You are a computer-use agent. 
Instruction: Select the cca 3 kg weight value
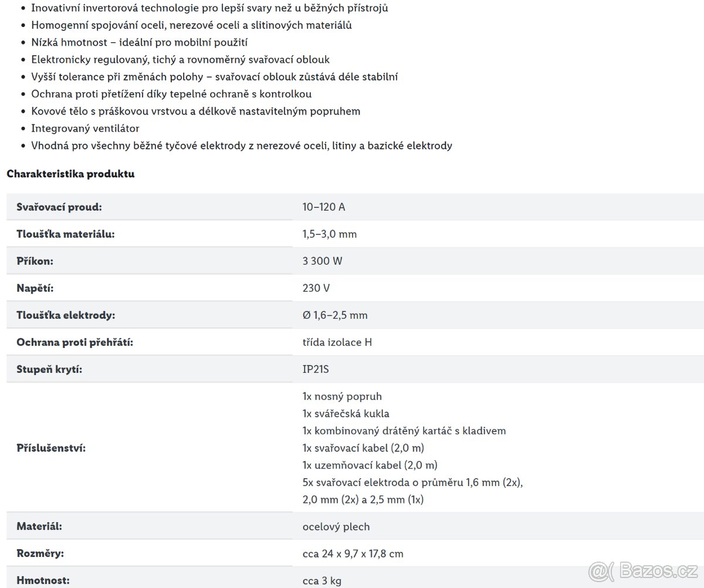(x=321, y=581)
